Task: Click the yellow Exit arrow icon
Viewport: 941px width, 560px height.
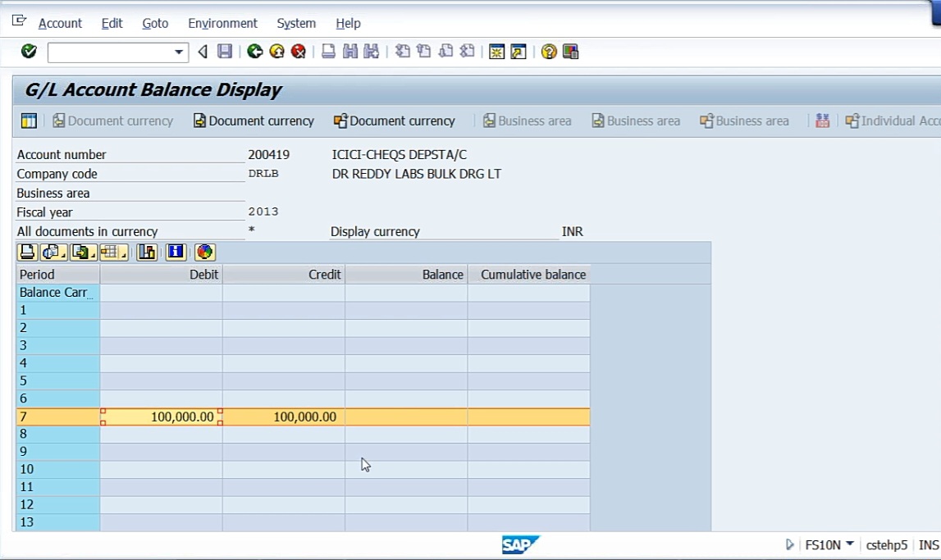Action: 276,52
